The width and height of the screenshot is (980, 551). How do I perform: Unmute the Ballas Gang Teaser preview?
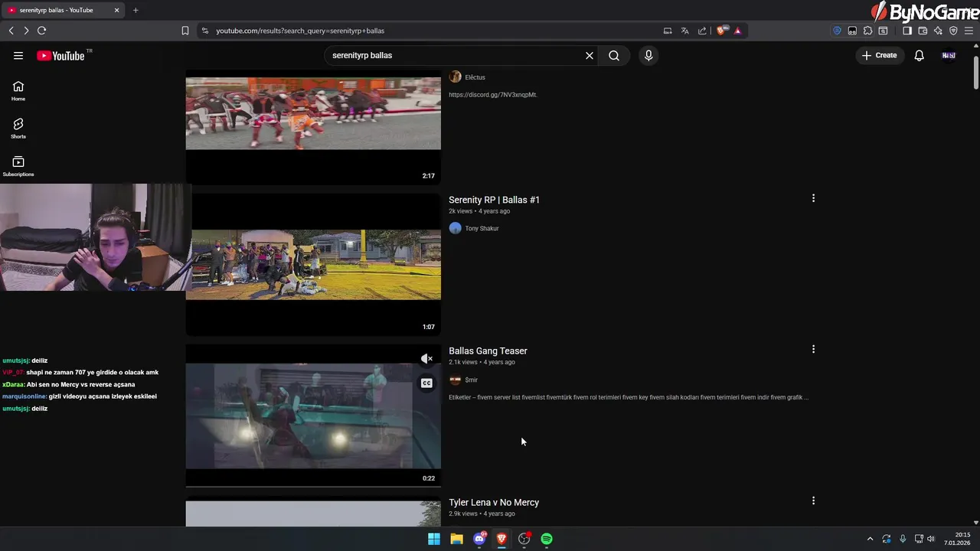click(x=426, y=358)
